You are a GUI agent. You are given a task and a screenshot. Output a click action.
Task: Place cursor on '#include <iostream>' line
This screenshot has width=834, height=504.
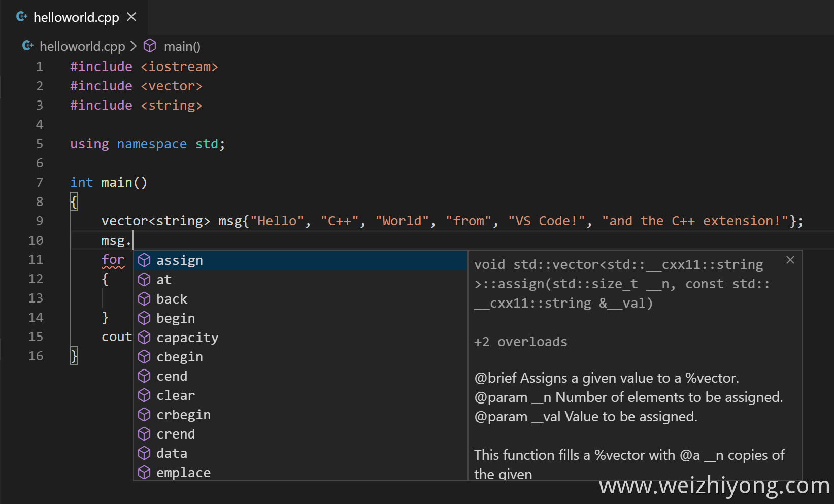coord(144,66)
